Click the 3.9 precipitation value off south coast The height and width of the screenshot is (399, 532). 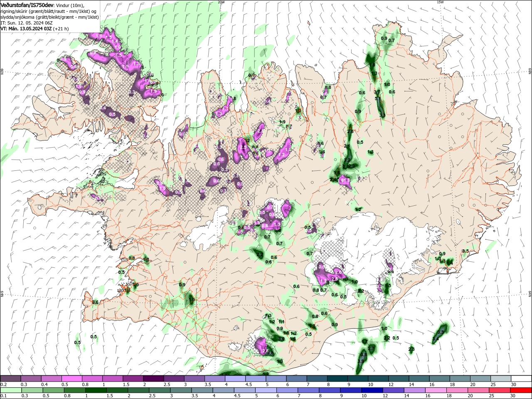click(361, 362)
